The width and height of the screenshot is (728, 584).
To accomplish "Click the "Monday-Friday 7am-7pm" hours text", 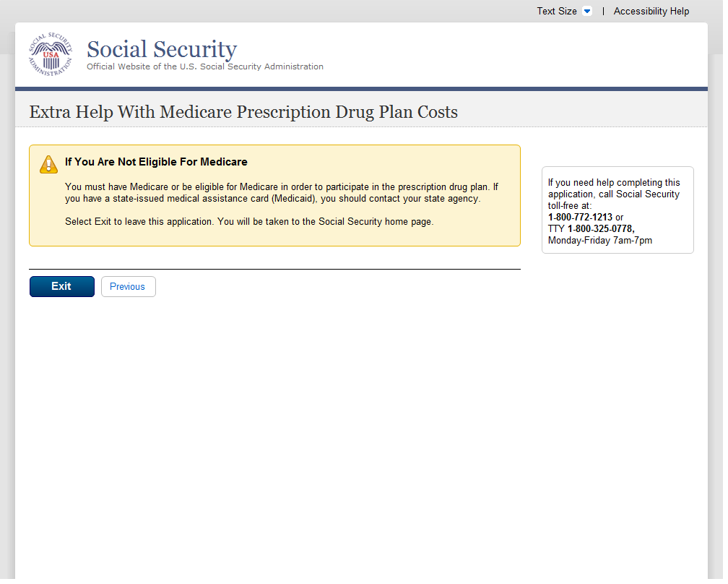I will pyautogui.click(x=599, y=241).
